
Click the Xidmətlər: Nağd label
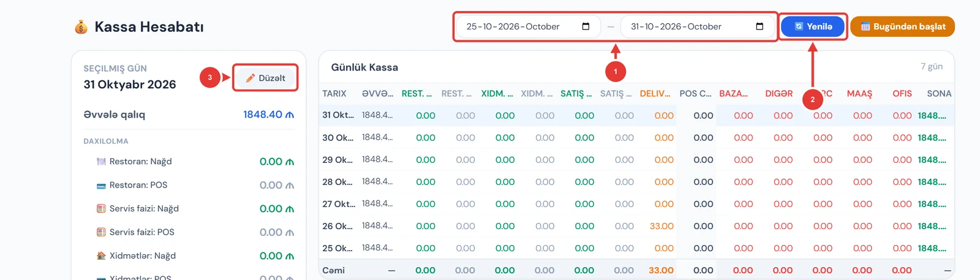pyautogui.click(x=143, y=256)
